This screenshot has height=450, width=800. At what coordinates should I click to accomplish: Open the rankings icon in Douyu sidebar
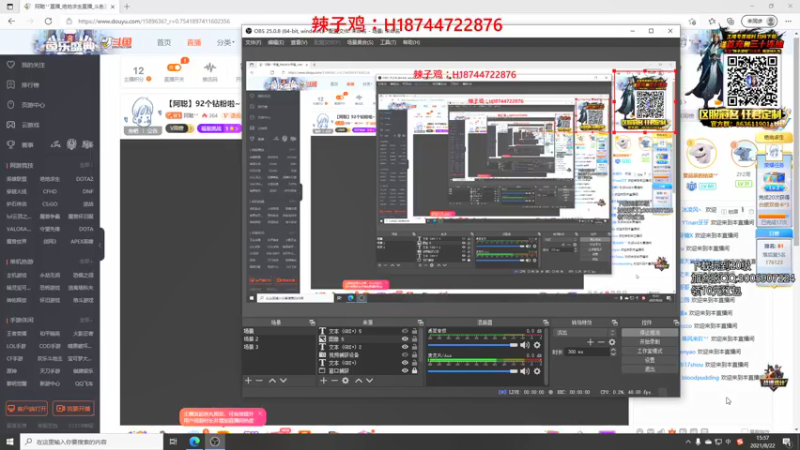tap(11, 85)
